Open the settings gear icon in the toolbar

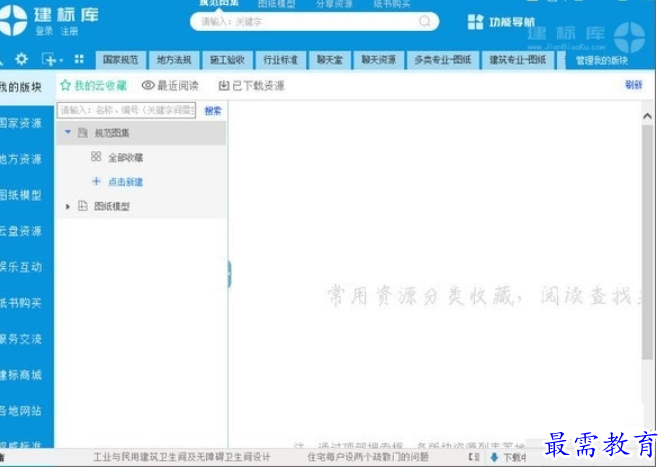(x=21, y=59)
